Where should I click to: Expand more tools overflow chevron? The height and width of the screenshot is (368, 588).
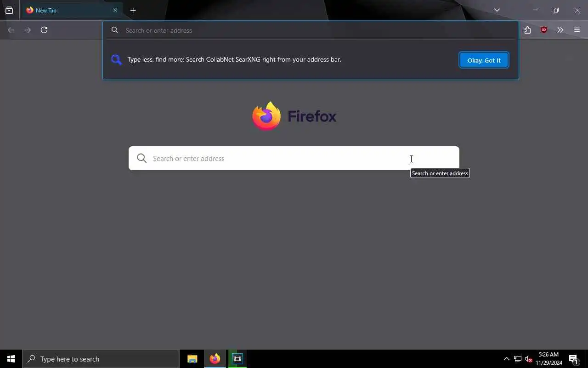click(x=560, y=30)
